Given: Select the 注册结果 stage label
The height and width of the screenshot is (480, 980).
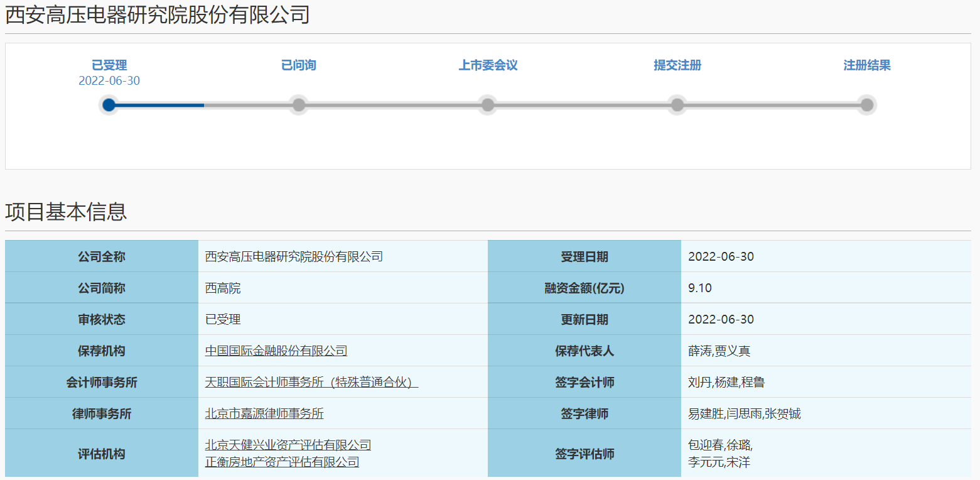Looking at the screenshot, I should [867, 65].
